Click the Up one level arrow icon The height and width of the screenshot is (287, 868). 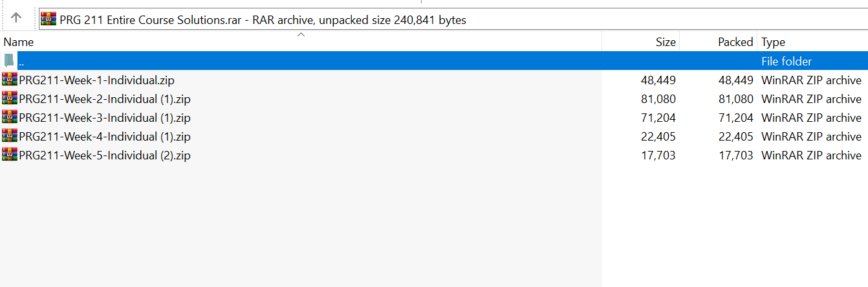(17, 19)
